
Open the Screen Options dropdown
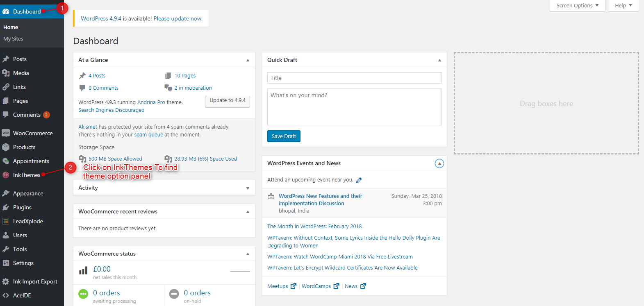pos(577,5)
